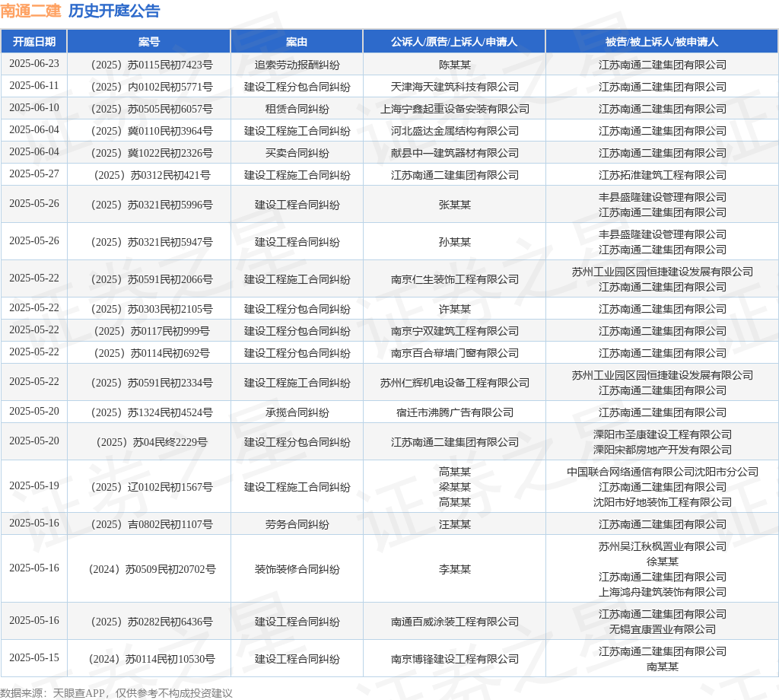Click plaintiff 南京百合幕墙门窗有限公司
The height and width of the screenshot is (700, 779).
455,353
